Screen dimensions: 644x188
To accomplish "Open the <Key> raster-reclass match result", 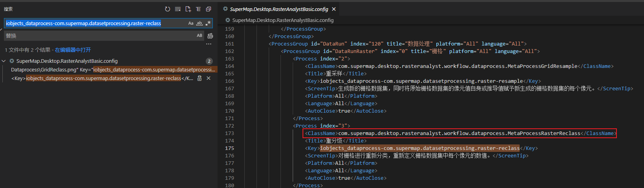I will tap(102, 78).
